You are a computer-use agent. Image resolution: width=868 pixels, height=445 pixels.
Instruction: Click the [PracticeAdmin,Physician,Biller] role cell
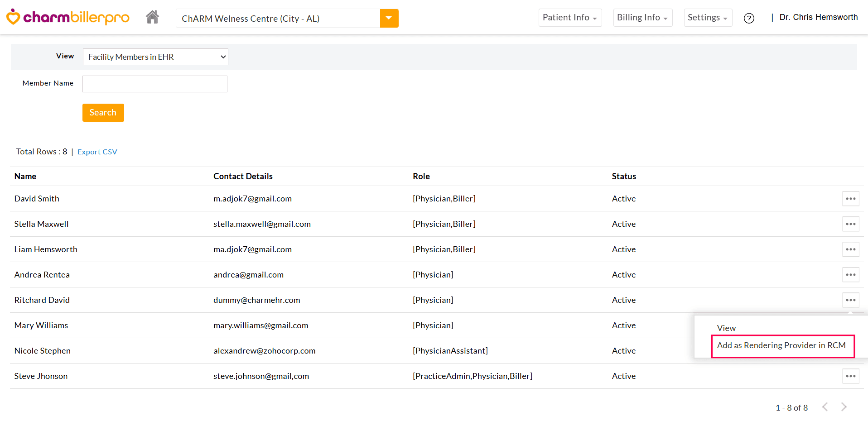[x=473, y=376]
